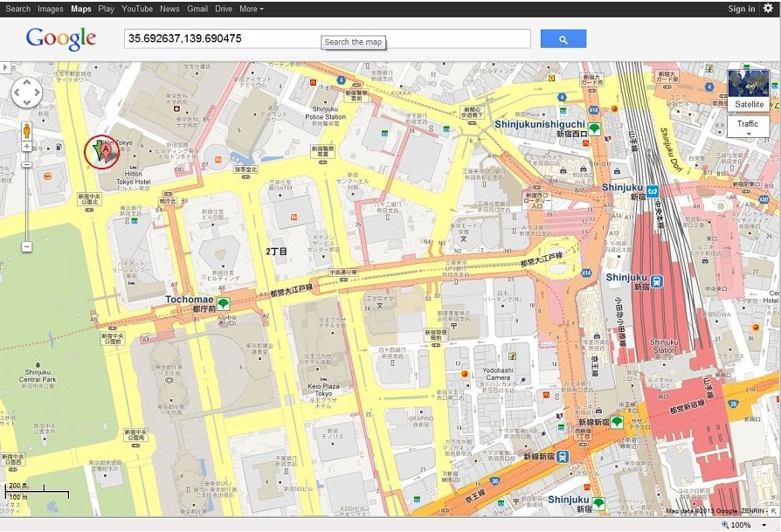This screenshot has height=532, width=781.
Task: Open the settings gear menu
Action: pyautogui.click(x=768, y=8)
